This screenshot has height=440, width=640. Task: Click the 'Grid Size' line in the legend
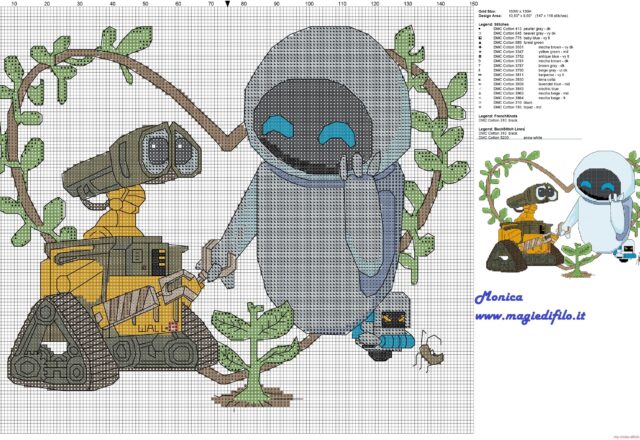[505, 11]
